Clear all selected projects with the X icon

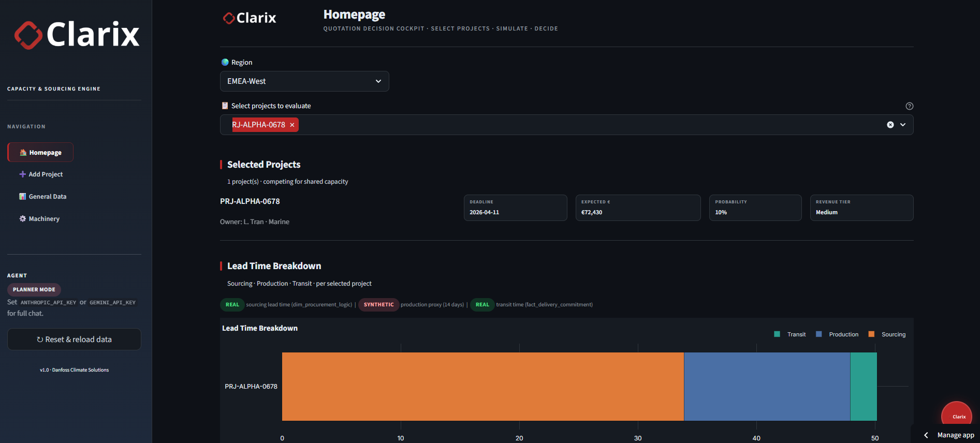pos(890,125)
